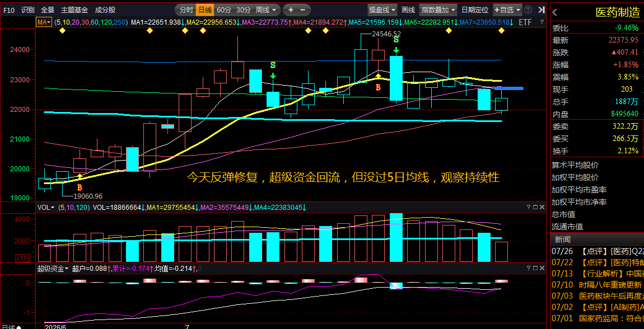
Task: Click the 24546.52 high price label
Action: tap(386, 34)
